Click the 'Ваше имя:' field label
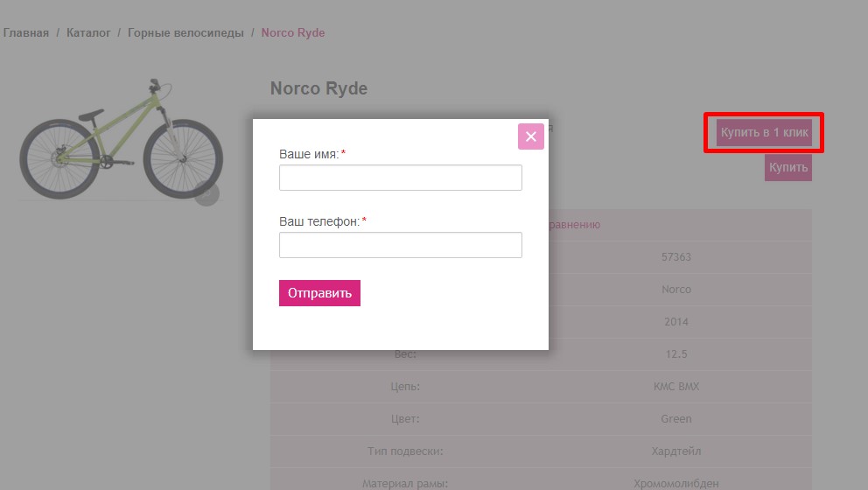868x490 pixels. pyautogui.click(x=309, y=154)
